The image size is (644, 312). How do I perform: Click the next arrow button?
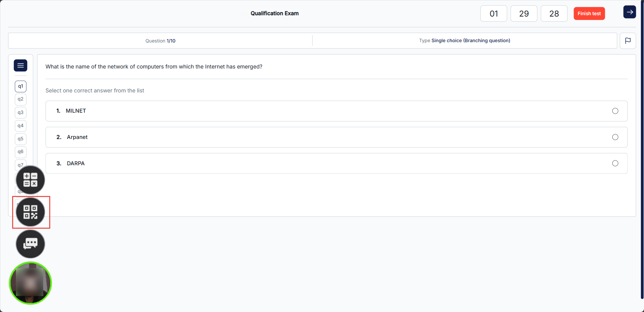(629, 12)
